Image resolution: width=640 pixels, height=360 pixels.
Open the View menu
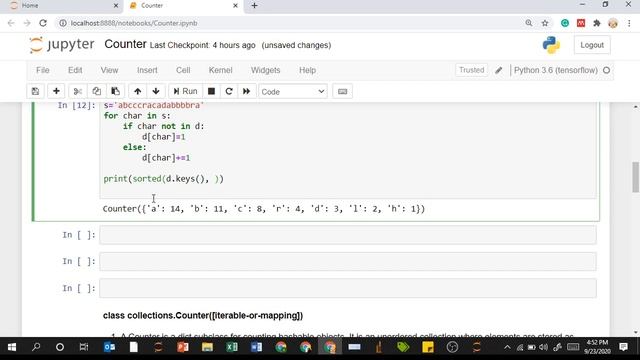coord(109,70)
